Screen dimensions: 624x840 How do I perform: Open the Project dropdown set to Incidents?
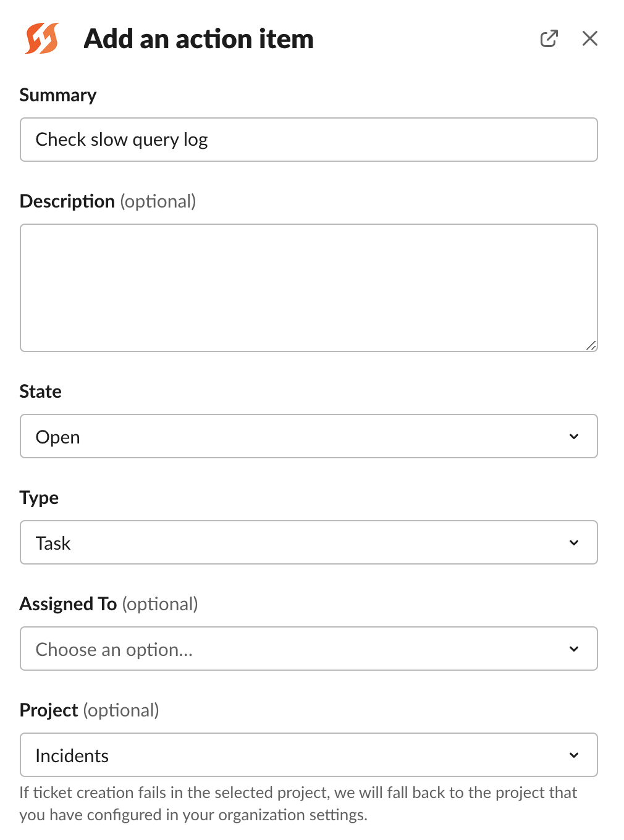pyautogui.click(x=309, y=755)
